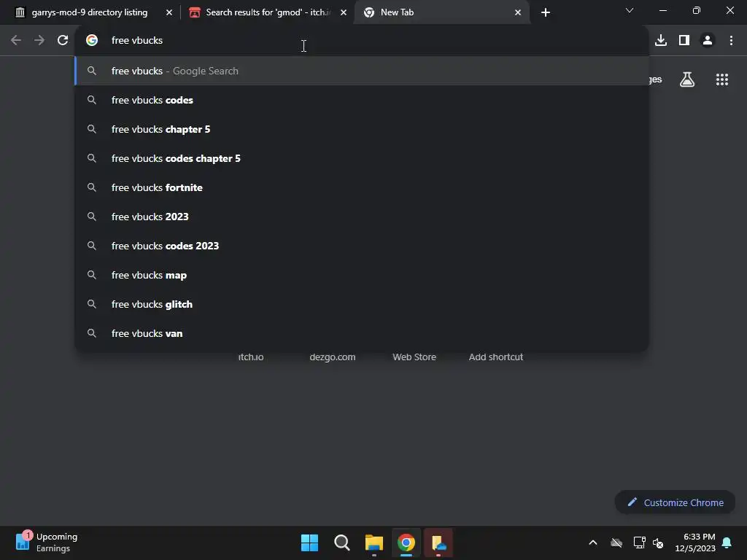
Task: Open the profile avatar icon
Action: point(708,41)
